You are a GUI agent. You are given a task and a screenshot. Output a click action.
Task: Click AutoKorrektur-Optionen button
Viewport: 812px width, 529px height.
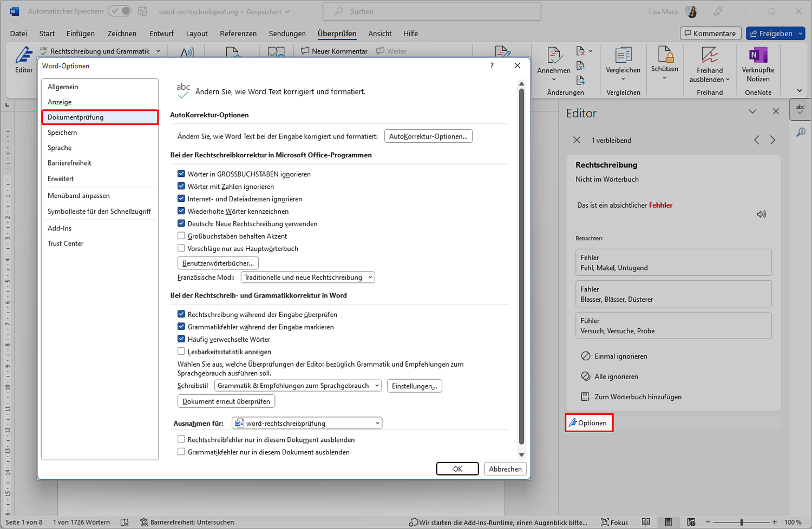coord(428,136)
